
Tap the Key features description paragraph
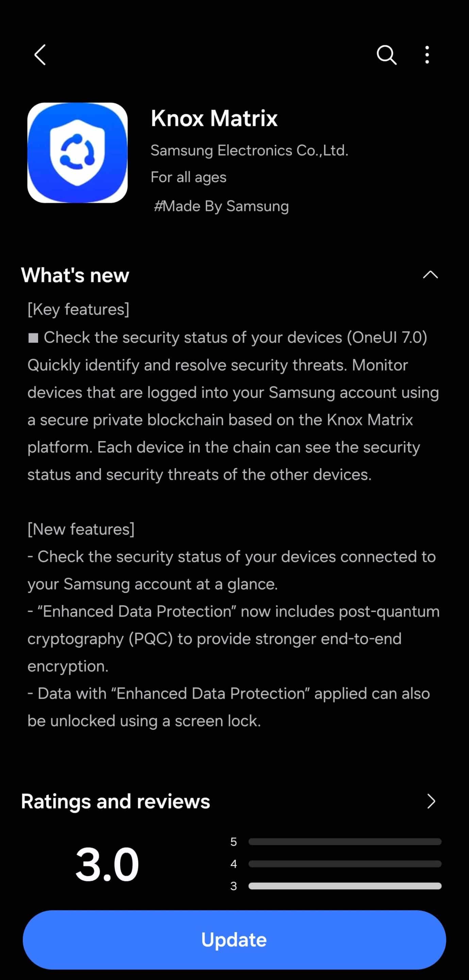pos(233,420)
